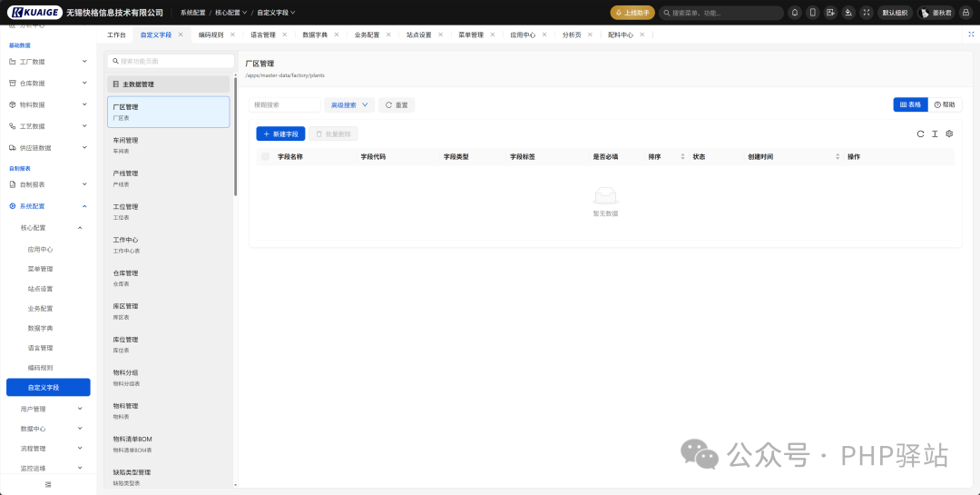Screen dimensions: 980x495
Task: Close the 自定义字段 tab
Action: 181,35
